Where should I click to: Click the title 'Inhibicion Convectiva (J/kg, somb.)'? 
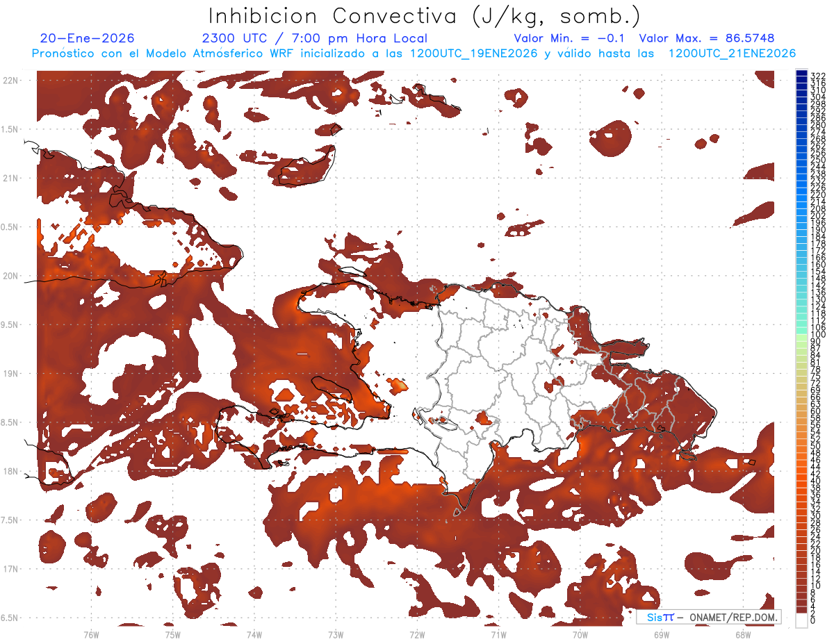[425, 16]
